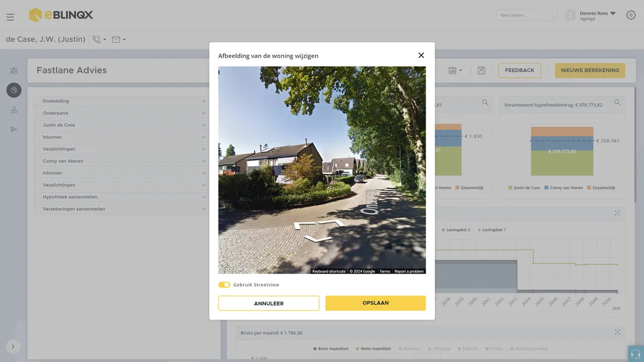Open the stamp icon in the sidebar
The image size is (644, 362).
pos(14,110)
